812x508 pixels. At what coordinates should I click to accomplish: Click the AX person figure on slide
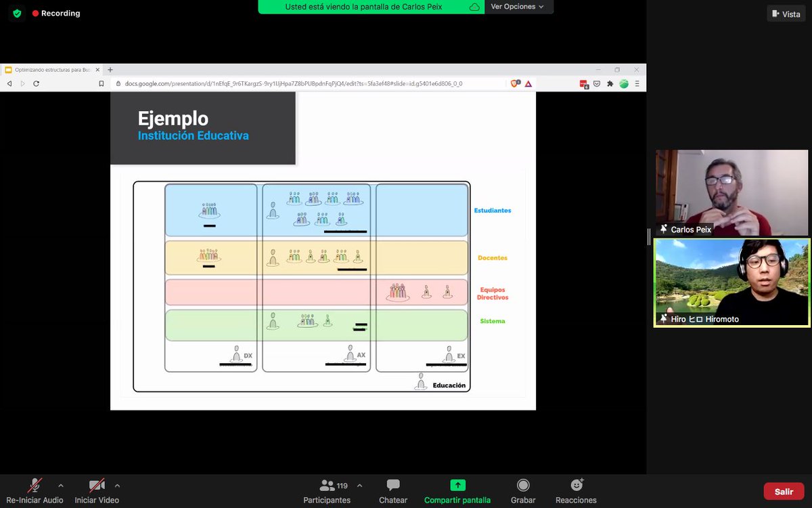(350, 354)
